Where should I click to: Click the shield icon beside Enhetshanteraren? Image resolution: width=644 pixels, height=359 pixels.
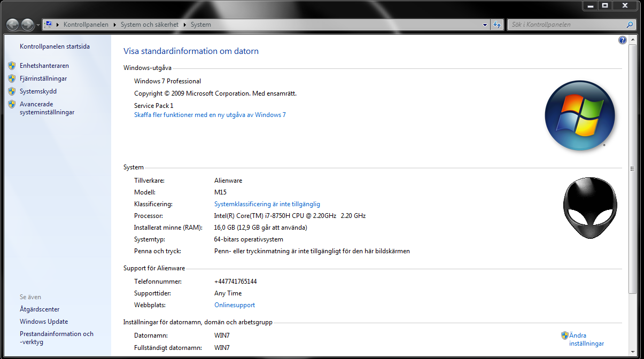tap(12, 66)
